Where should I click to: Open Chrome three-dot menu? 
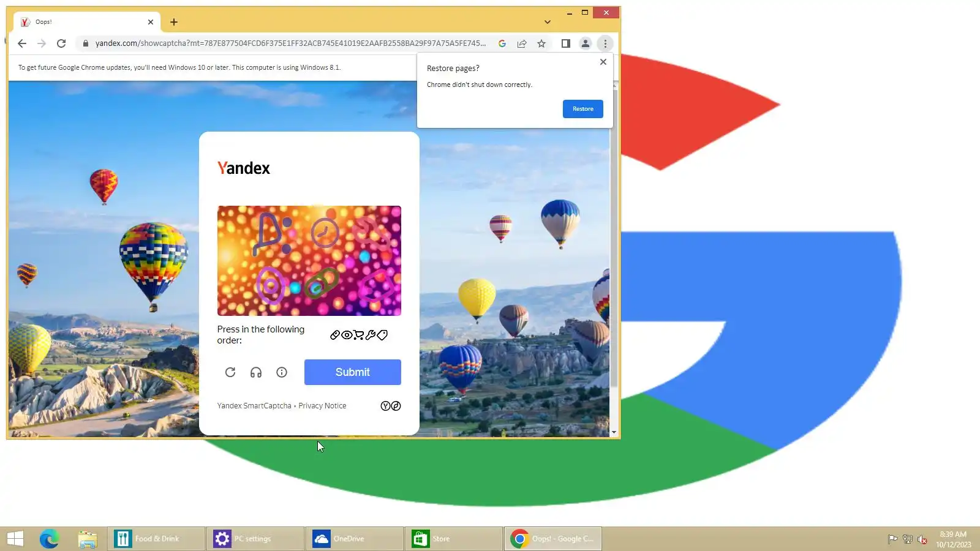tap(605, 43)
